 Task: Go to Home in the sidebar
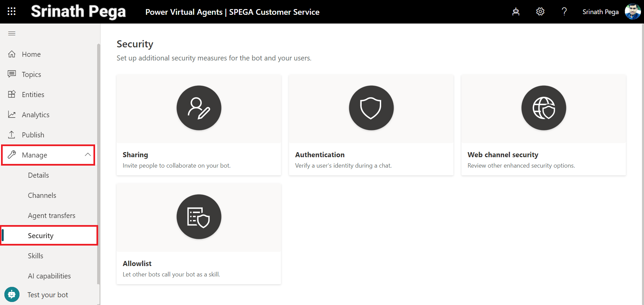(x=31, y=54)
